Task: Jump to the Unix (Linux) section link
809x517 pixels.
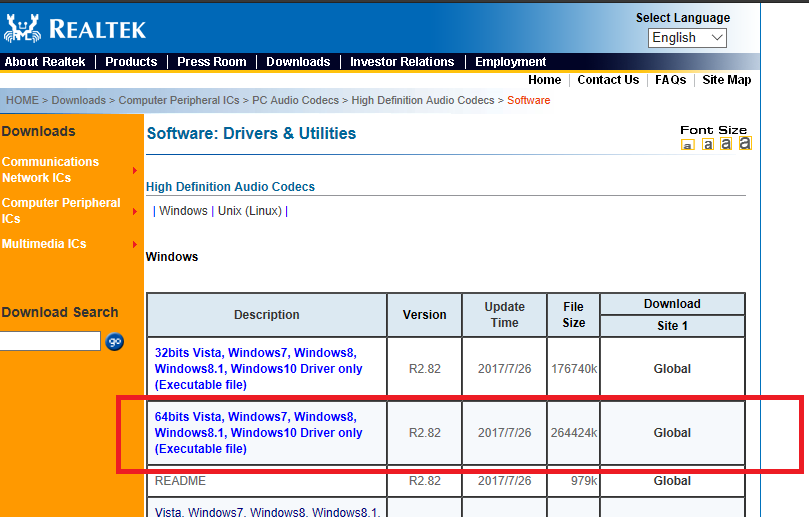Action: 250,211
